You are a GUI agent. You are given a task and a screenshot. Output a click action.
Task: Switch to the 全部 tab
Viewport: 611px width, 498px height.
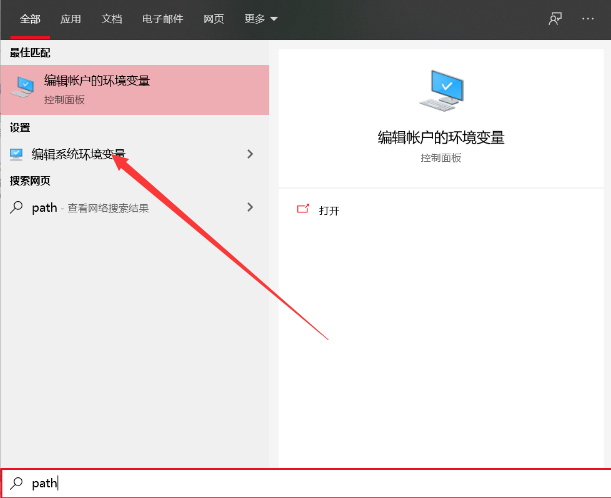coord(30,19)
